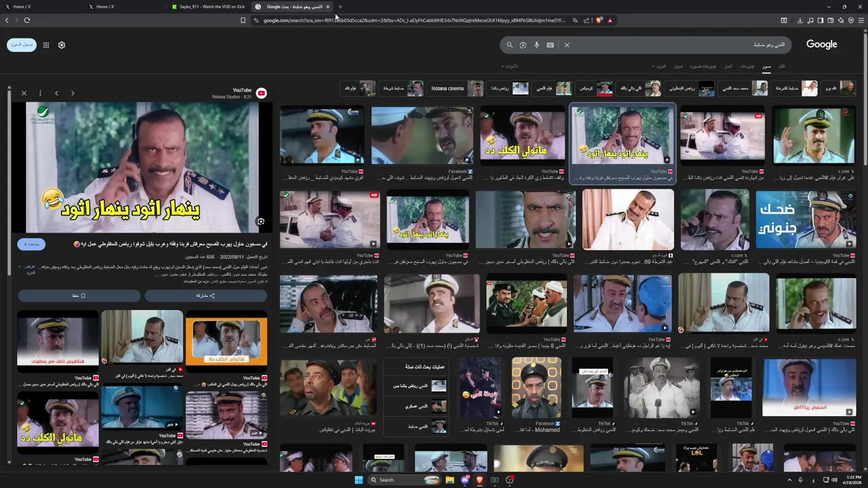Screen dimensions: 868x488
Task: Open Mohamed Facebook result thumbnail
Action: click(536, 388)
